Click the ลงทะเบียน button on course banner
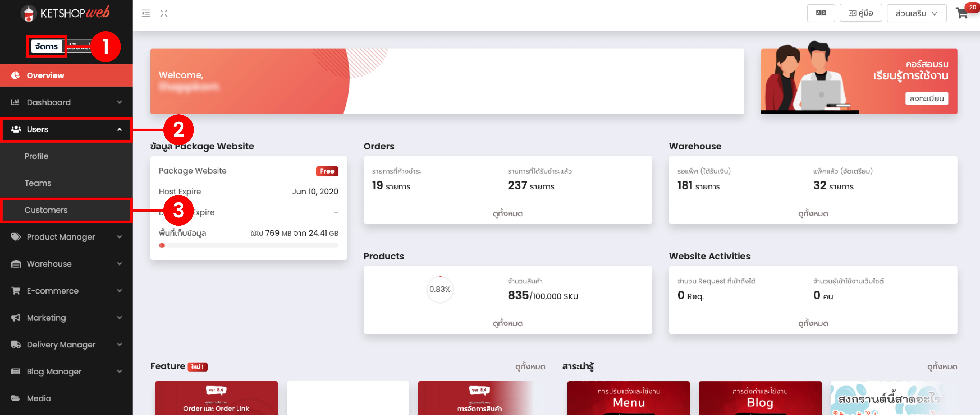Image resolution: width=980 pixels, height=415 pixels. [926, 98]
